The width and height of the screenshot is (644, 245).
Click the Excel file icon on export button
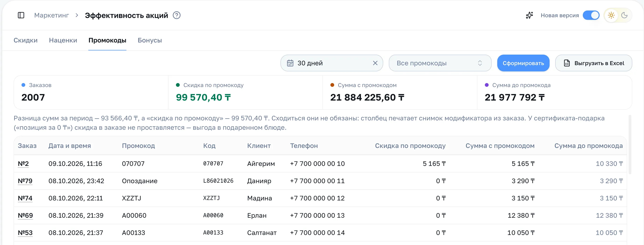point(566,63)
